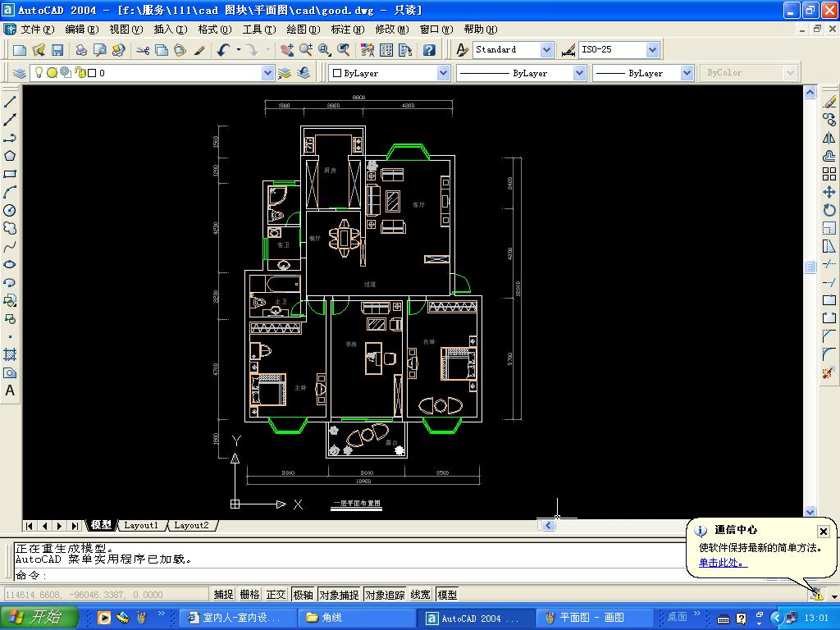The height and width of the screenshot is (630, 840).
Task: Select the Polygon draw tool
Action: tap(10, 156)
